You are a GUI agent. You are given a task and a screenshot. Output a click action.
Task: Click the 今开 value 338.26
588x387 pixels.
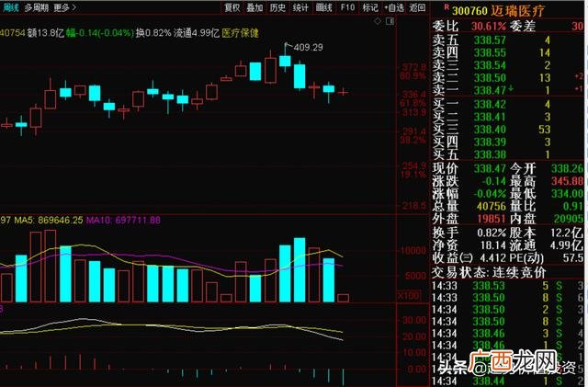coord(568,168)
